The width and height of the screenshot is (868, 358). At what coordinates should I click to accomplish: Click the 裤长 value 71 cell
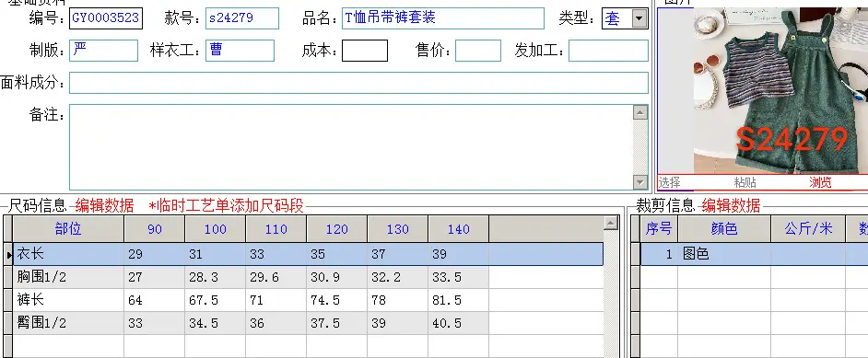click(276, 300)
